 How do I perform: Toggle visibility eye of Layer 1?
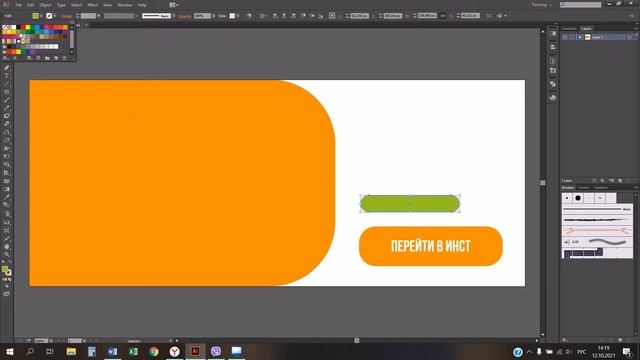(x=565, y=37)
